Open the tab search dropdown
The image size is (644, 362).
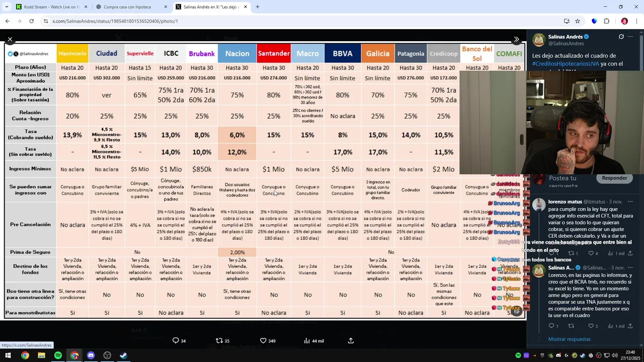(x=6, y=7)
